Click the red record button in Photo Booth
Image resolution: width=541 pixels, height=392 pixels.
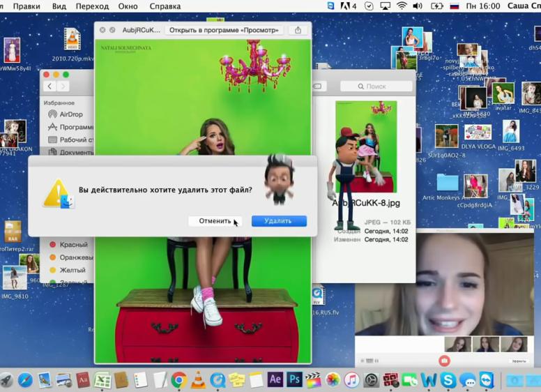click(444, 361)
